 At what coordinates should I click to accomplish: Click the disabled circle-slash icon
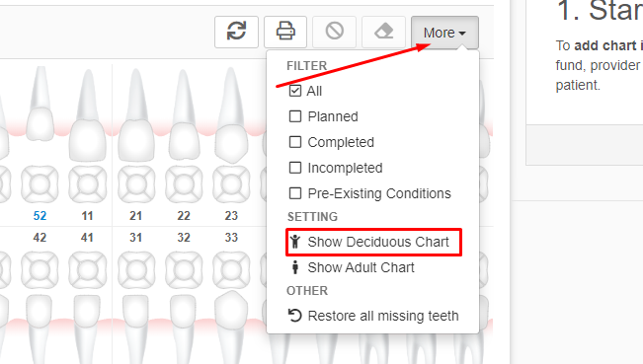click(x=335, y=32)
